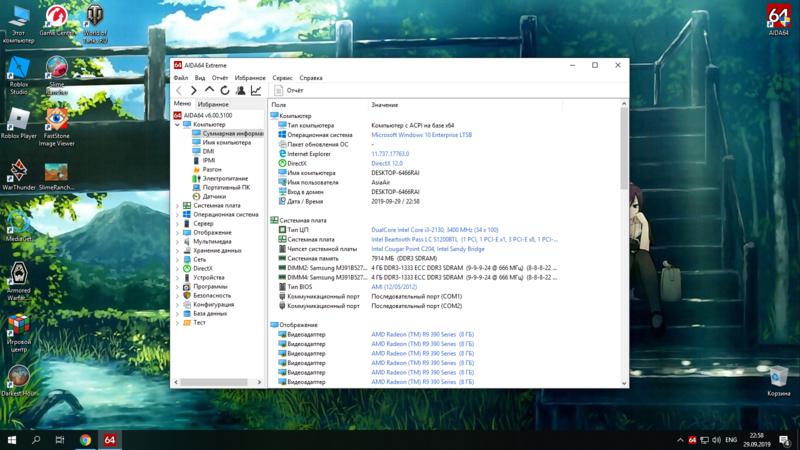Open World of Tanks RU desktop icon
This screenshot has width=800, height=450.
pyautogui.click(x=95, y=24)
